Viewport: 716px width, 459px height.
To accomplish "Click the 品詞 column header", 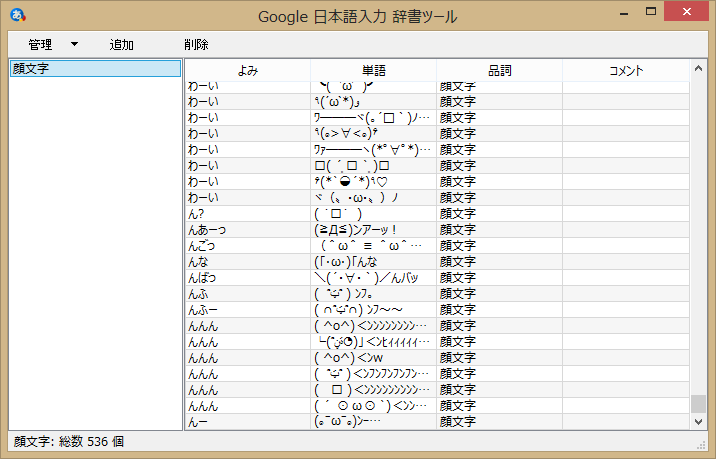I will pos(499,71).
